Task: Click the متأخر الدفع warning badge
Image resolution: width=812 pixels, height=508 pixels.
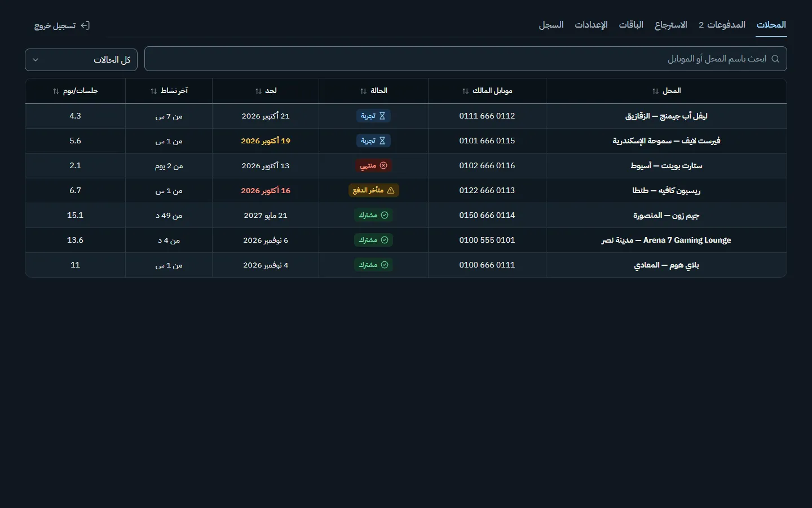Action: pyautogui.click(x=373, y=190)
